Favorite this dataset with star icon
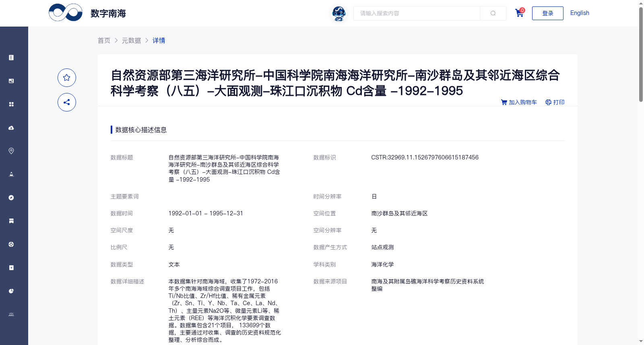Screen dimensions: 644x345 [x=67, y=78]
